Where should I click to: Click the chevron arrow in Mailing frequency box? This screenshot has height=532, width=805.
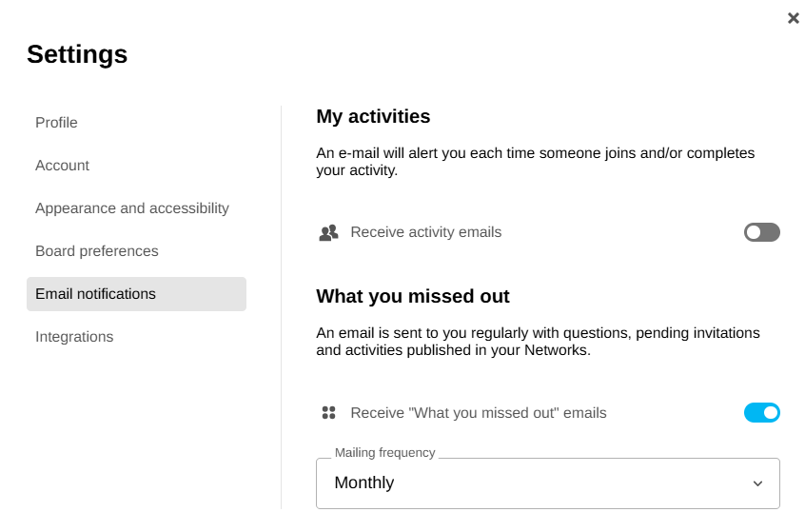pos(757,483)
